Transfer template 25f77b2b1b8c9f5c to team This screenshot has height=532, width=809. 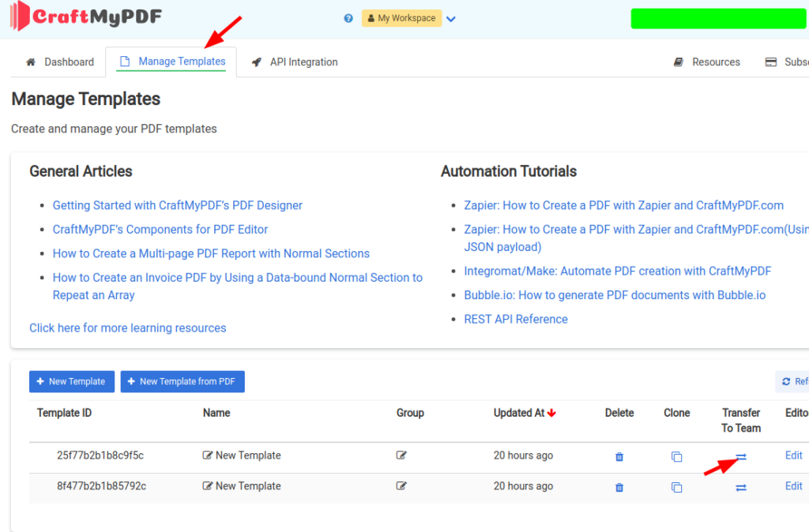tap(741, 457)
